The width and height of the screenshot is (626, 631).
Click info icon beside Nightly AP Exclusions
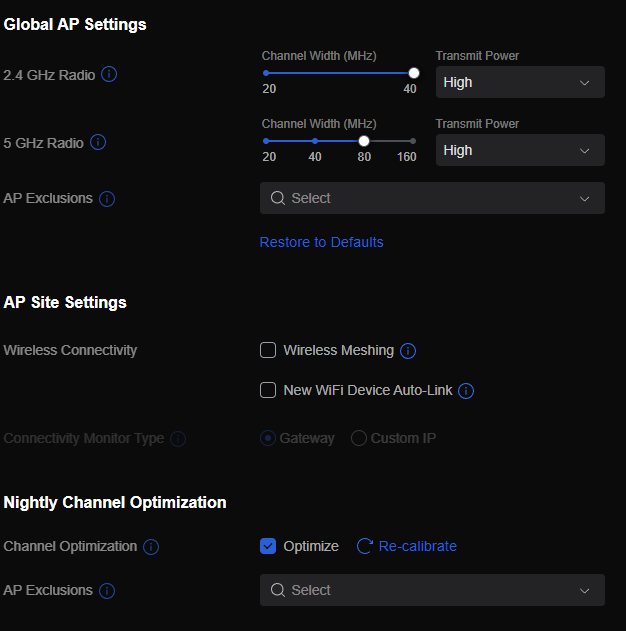click(107, 591)
